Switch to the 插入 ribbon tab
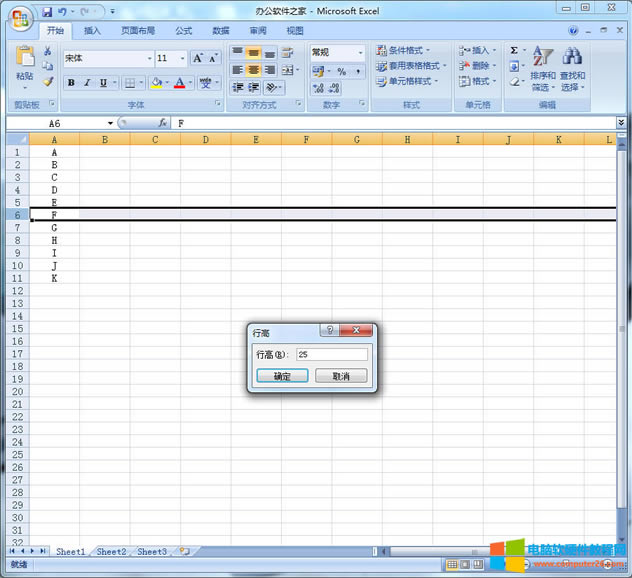The image size is (632, 578). 92,31
